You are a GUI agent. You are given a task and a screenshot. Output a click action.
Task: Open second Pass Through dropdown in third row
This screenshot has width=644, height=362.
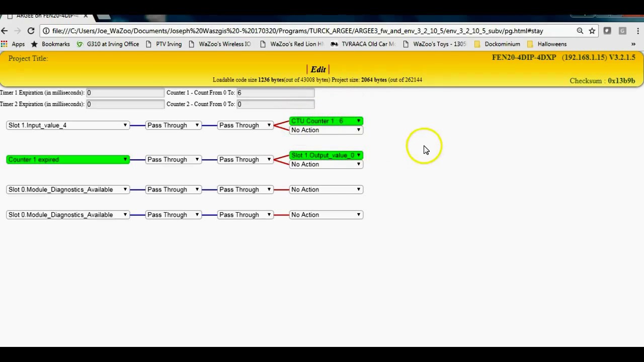pyautogui.click(x=246, y=190)
